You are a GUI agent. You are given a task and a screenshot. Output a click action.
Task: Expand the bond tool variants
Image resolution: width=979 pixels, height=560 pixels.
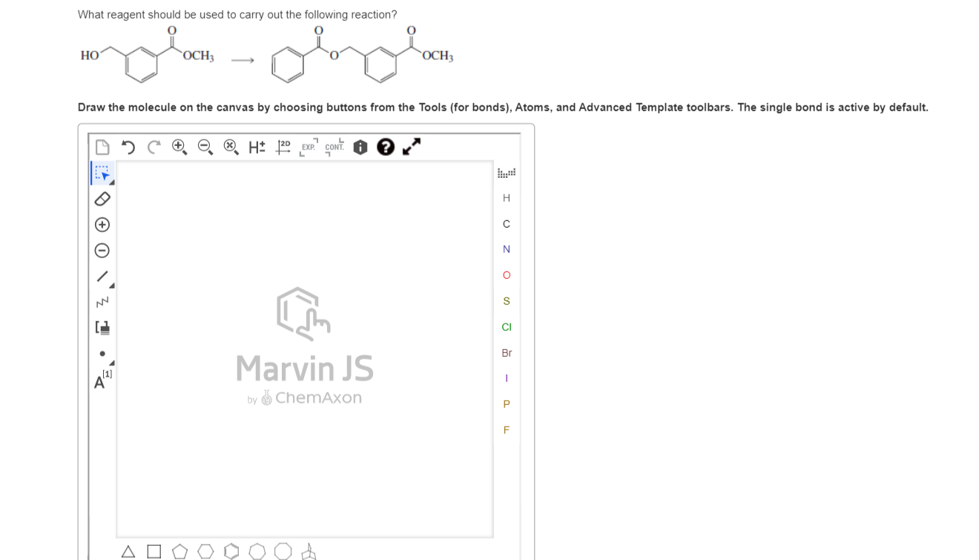point(110,284)
